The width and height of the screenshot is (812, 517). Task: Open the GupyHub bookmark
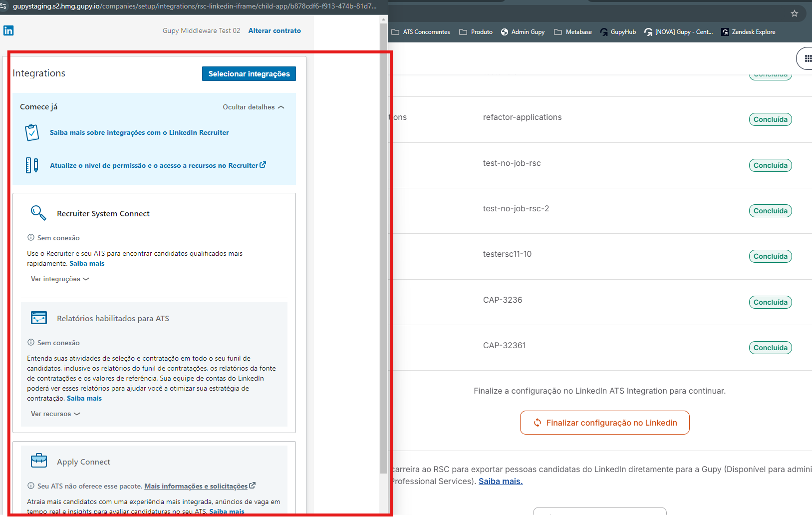618,32
